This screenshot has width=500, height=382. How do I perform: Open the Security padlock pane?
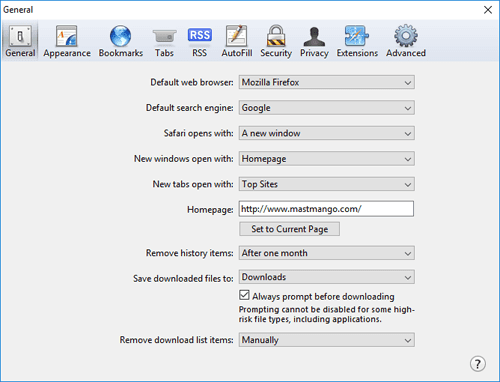[x=276, y=41]
